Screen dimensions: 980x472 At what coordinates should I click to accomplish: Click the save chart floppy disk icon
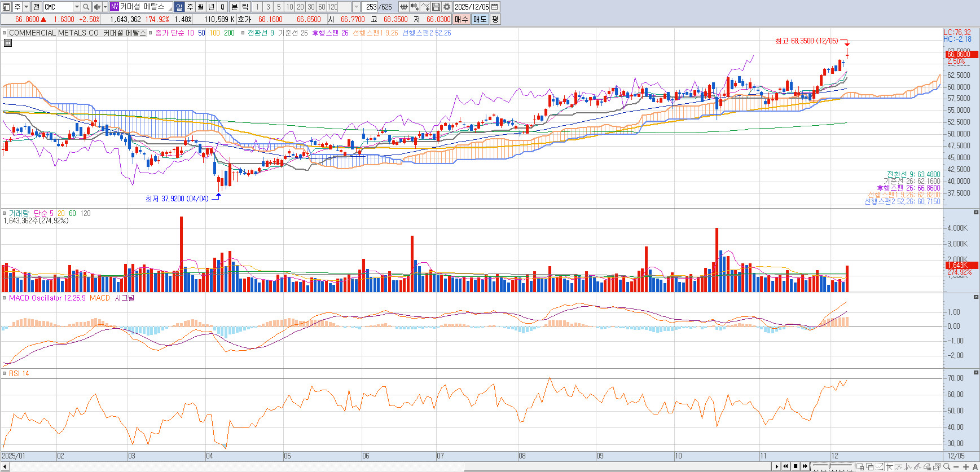pyautogui.click(x=436, y=7)
